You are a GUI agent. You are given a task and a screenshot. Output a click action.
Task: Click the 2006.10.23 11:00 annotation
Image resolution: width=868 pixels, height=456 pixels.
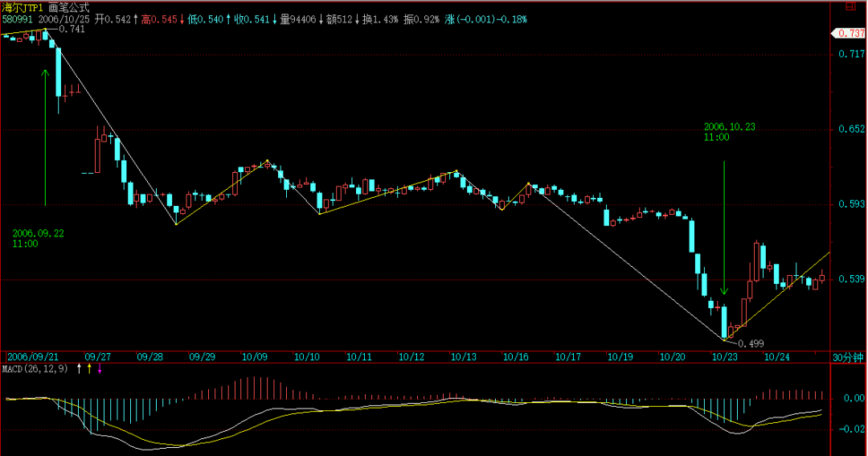pos(730,132)
